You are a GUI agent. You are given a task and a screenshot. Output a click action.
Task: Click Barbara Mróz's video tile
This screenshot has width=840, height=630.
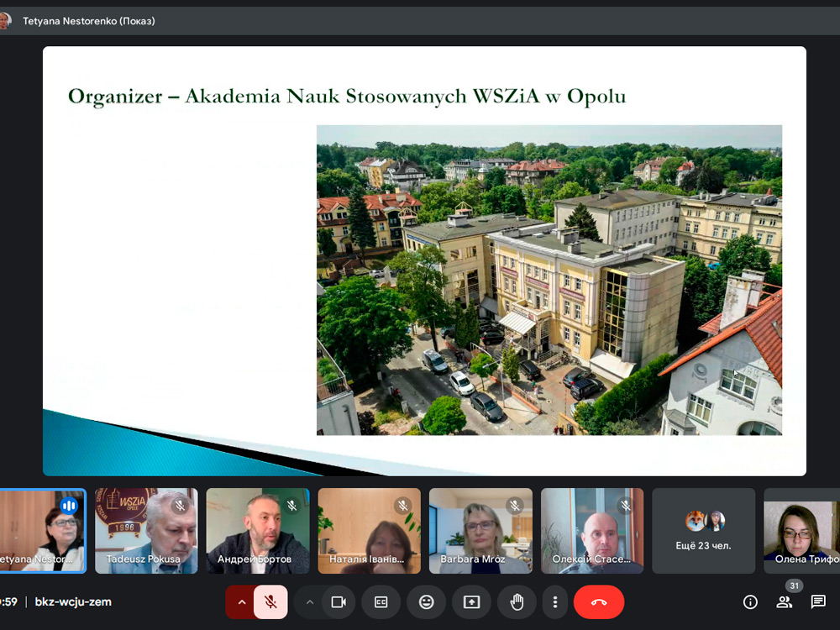tap(480, 531)
